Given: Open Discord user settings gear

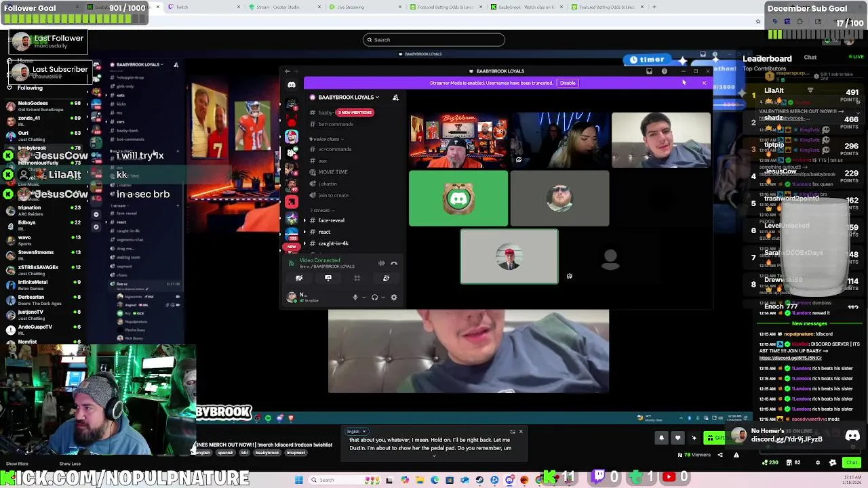Looking at the screenshot, I should coord(394,297).
